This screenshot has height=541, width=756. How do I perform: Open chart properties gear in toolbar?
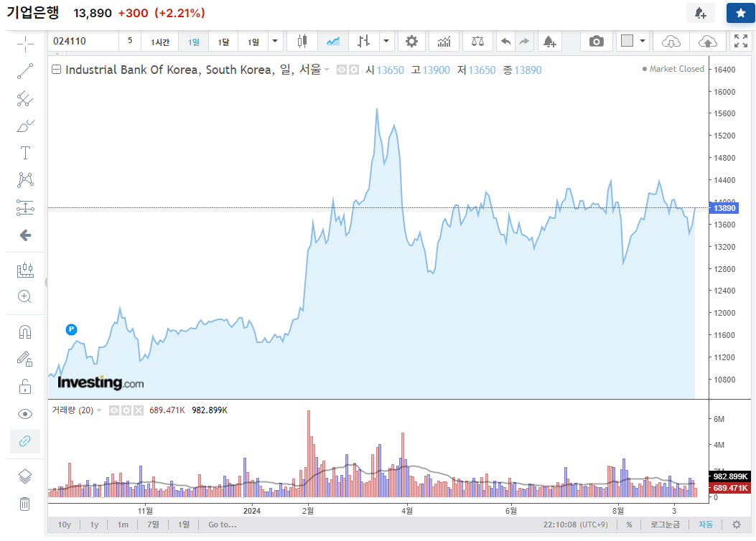pos(411,42)
